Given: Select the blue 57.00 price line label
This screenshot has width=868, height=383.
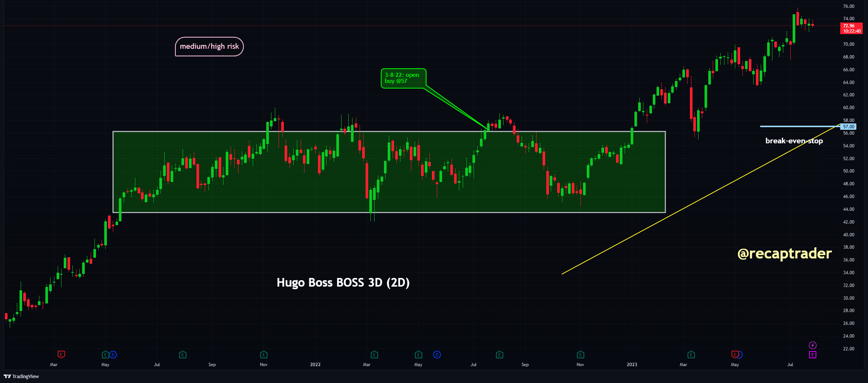Looking at the screenshot, I should tap(848, 127).
